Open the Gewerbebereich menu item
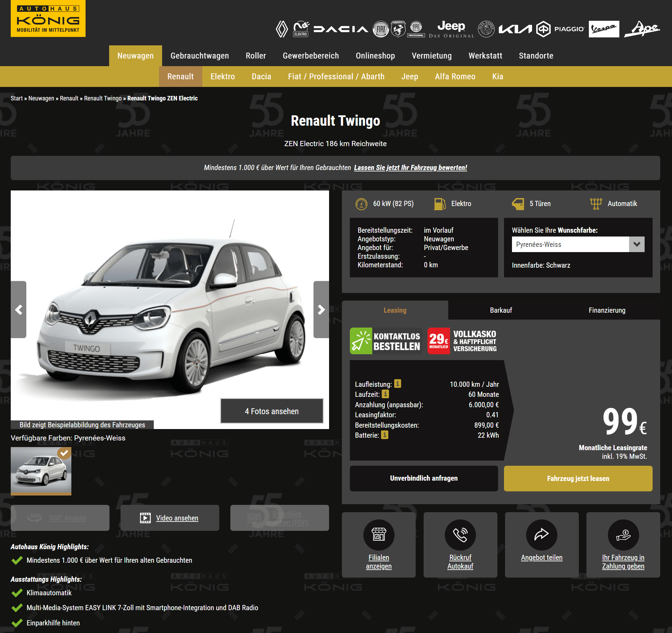Viewport: 672px width, 633px height. click(x=311, y=56)
